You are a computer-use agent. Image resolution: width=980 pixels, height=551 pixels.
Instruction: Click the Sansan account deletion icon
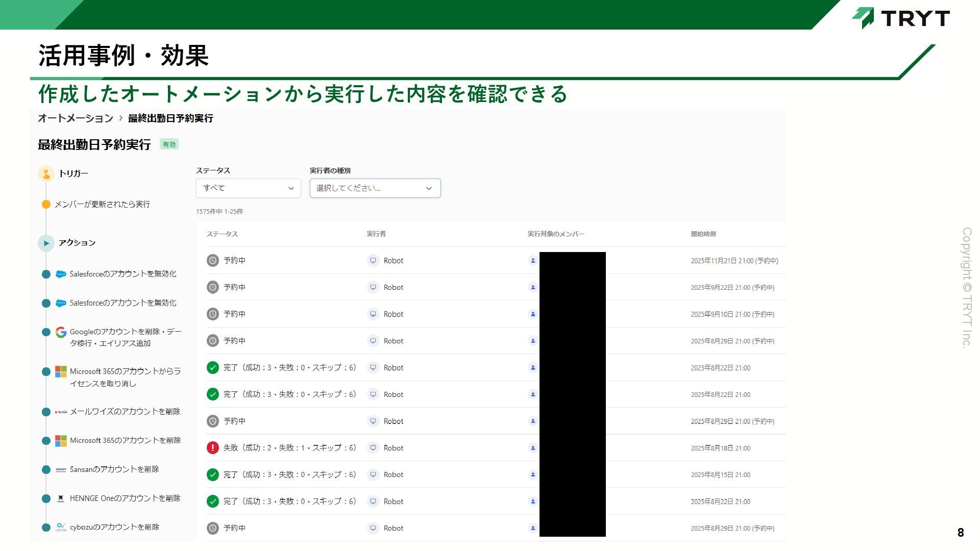point(61,469)
